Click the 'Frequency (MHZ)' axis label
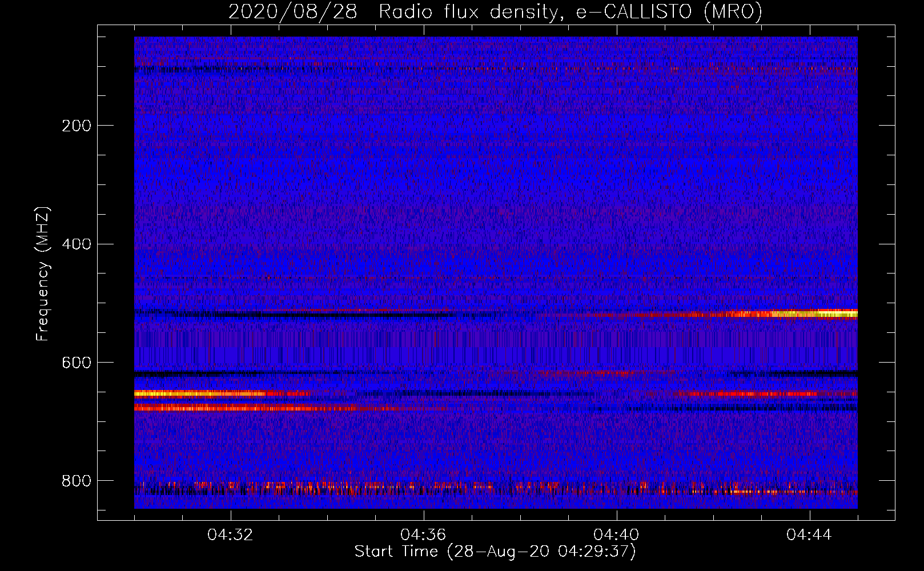924x571 pixels. pyautogui.click(x=43, y=274)
